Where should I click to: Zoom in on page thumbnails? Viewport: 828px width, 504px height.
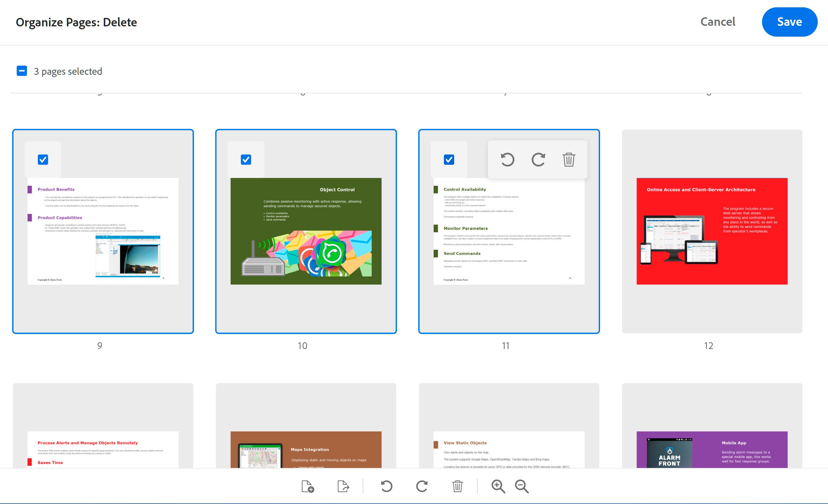498,486
